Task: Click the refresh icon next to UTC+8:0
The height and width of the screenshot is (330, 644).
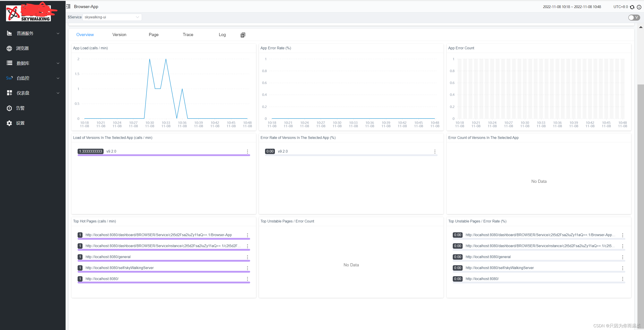Action: point(632,7)
